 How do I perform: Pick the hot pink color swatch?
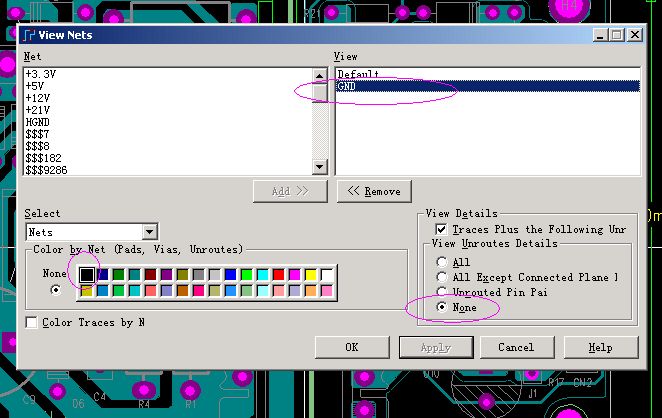198,290
